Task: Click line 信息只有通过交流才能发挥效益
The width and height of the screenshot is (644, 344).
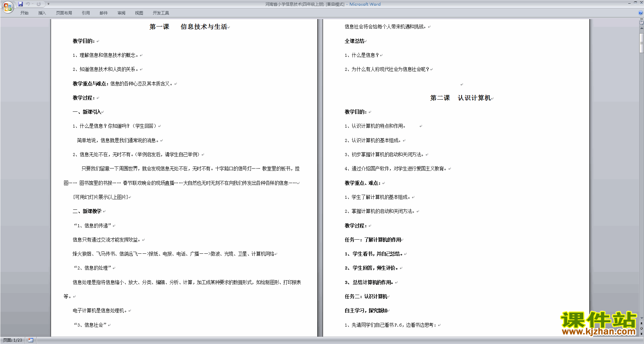Action: pyautogui.click(x=107, y=240)
